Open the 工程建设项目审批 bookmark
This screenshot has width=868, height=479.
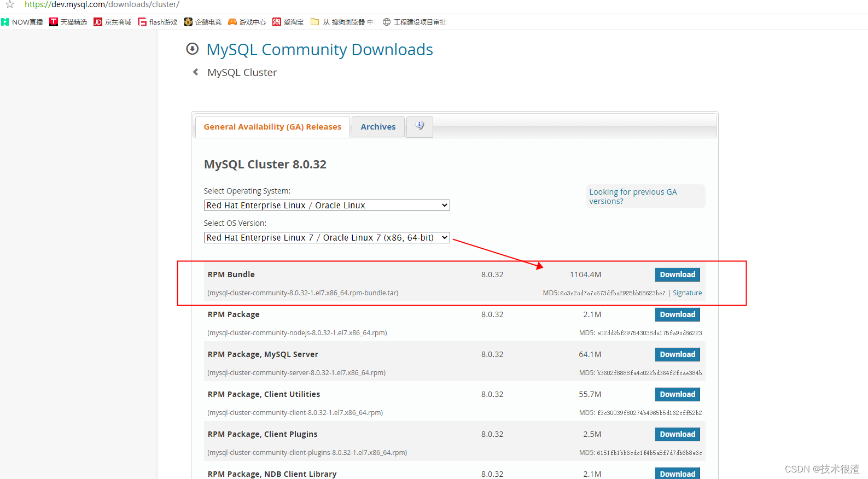tap(415, 22)
